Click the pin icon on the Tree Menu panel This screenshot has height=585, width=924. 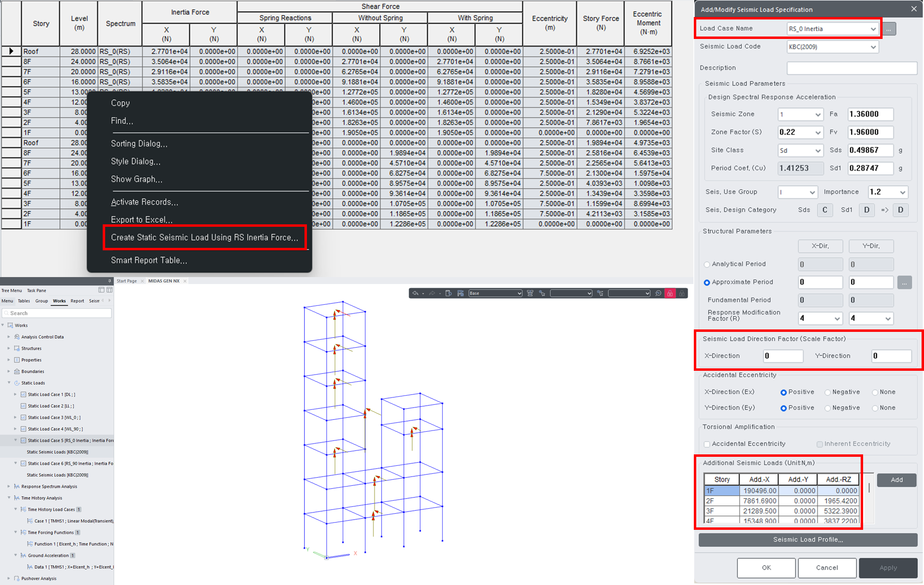click(x=110, y=281)
